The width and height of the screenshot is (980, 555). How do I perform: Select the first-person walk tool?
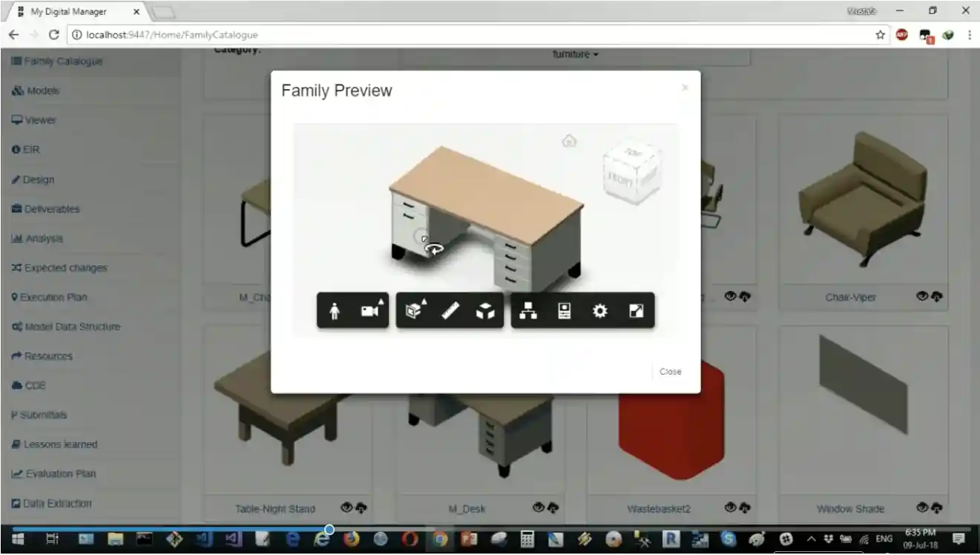(335, 310)
